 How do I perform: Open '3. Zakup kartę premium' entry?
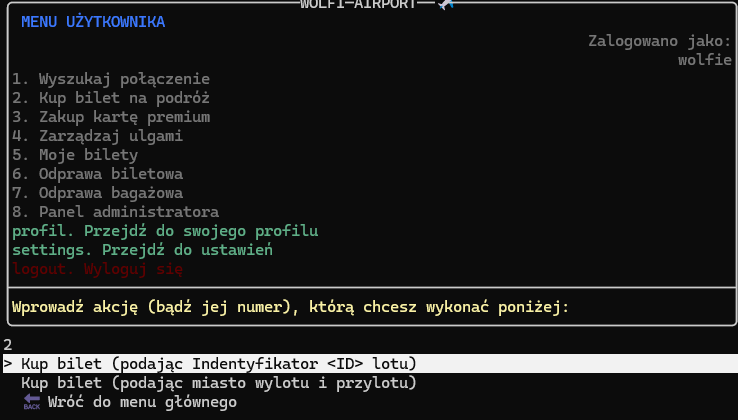(x=111, y=117)
